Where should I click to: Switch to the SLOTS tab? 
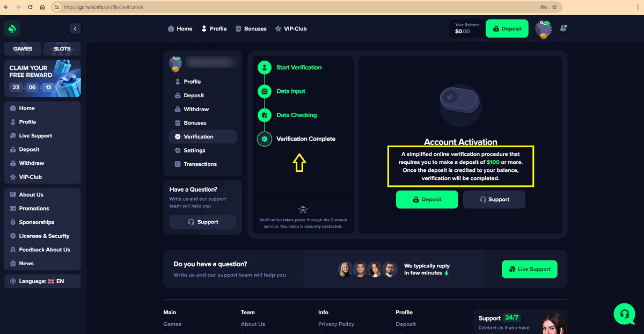(x=62, y=49)
